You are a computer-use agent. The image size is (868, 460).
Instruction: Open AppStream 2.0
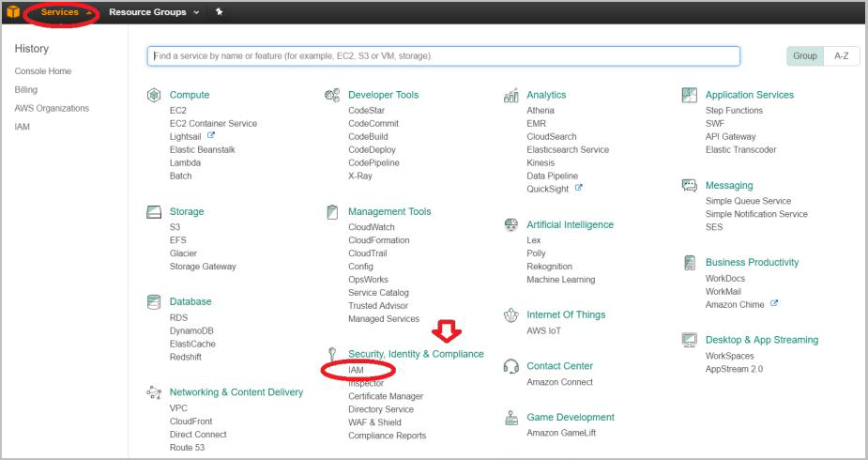[734, 369]
